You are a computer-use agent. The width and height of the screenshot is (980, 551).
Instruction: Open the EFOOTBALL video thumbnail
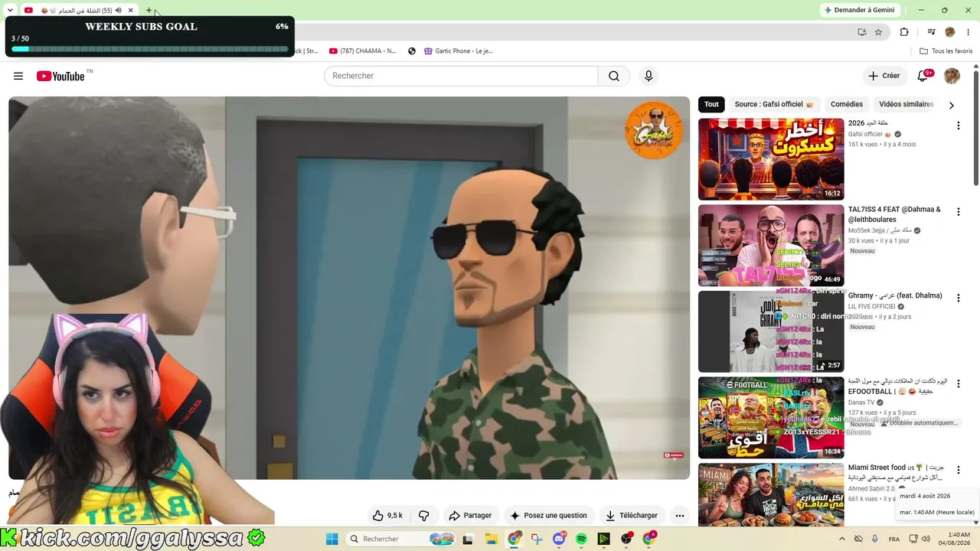(771, 418)
